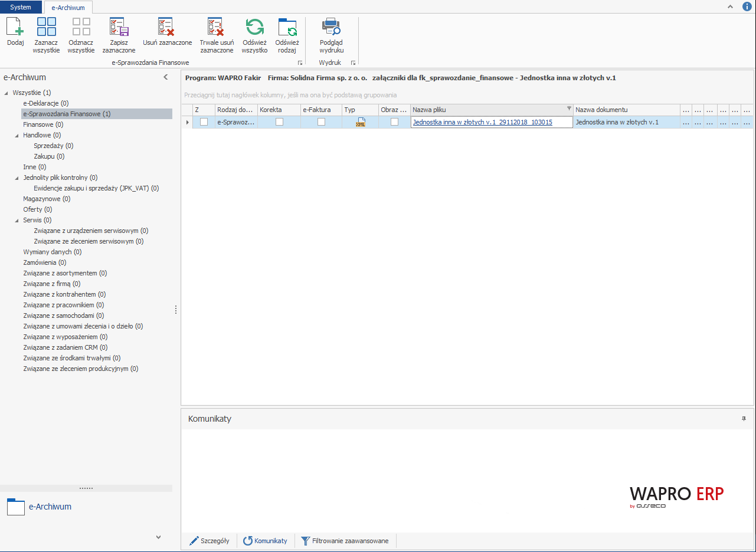
Task: Select Sprzedaży (0) under Handlowe
Action: [53, 146]
